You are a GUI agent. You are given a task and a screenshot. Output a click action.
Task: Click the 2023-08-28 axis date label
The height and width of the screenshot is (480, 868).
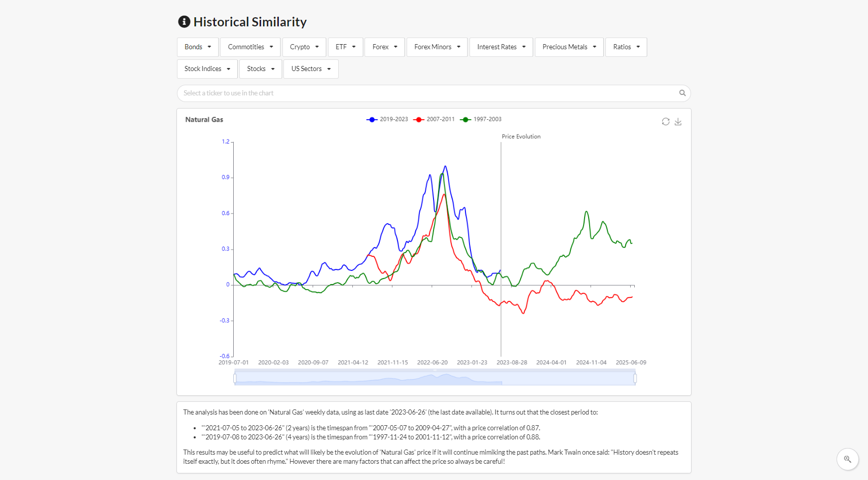pyautogui.click(x=512, y=362)
